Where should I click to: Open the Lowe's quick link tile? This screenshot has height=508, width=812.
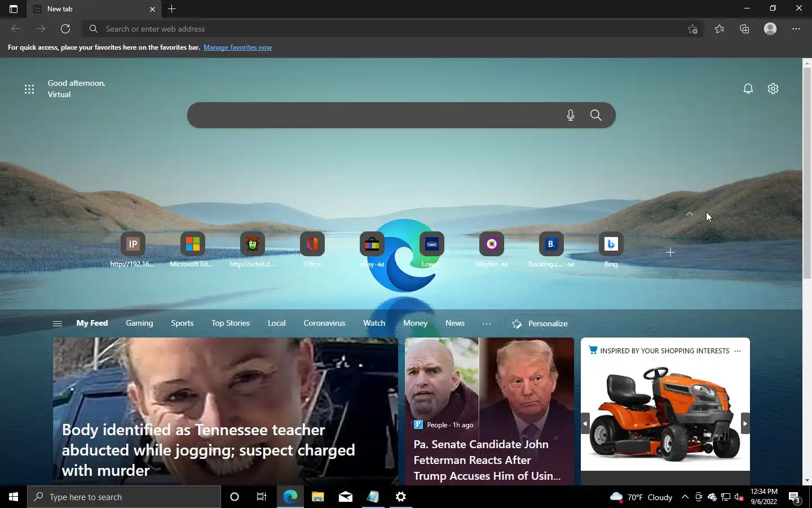tap(431, 249)
